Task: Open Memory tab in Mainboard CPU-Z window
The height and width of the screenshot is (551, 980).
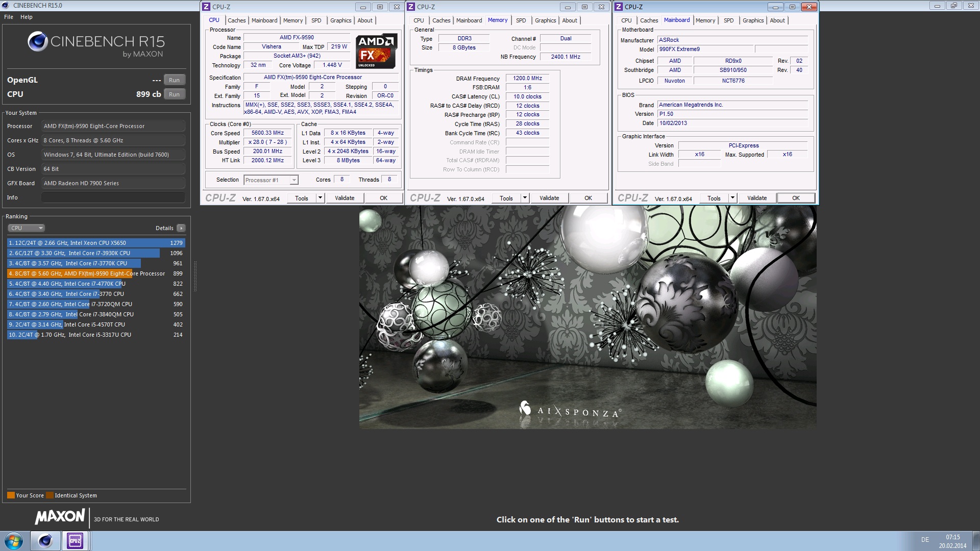Action: point(705,20)
